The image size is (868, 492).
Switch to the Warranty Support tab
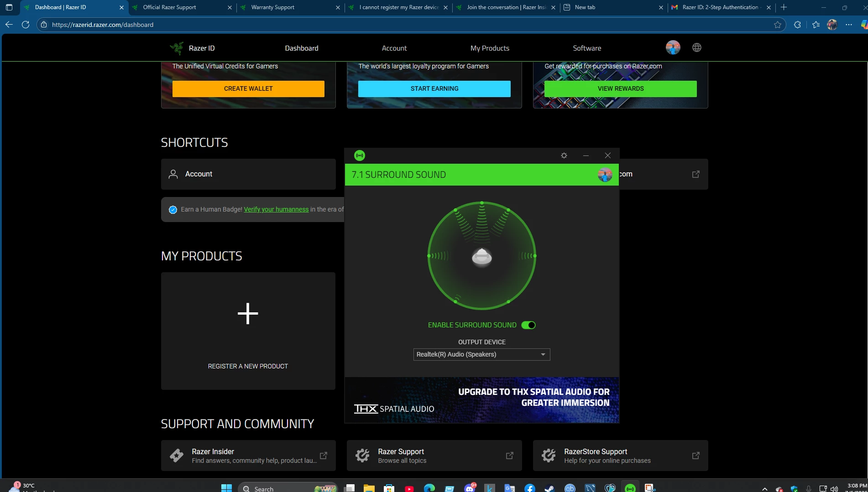click(290, 7)
